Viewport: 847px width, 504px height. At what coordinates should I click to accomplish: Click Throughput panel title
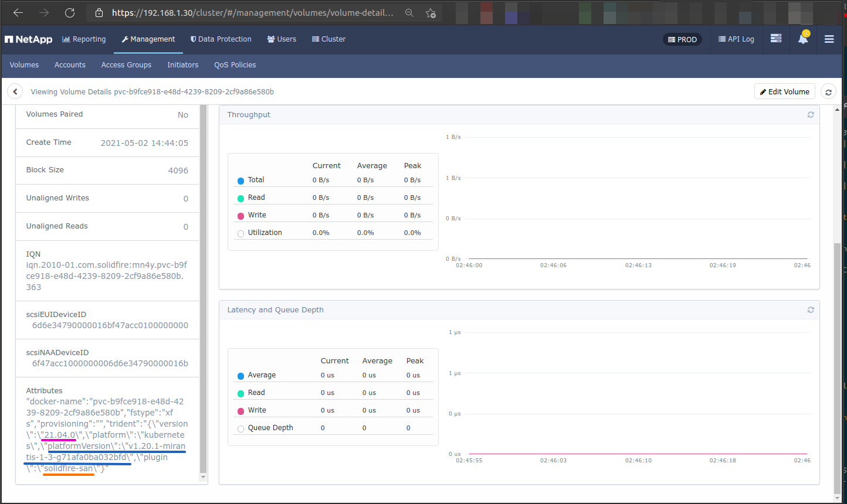pyautogui.click(x=249, y=115)
